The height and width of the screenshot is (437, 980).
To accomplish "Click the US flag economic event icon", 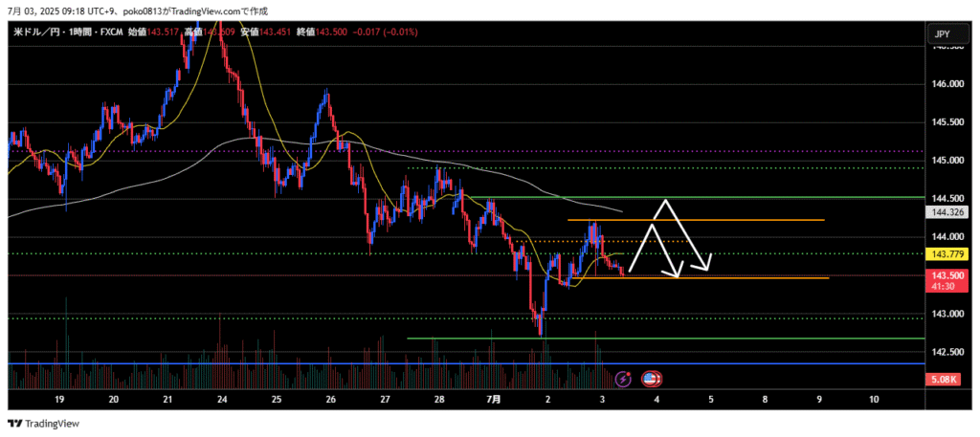I will 651,379.
